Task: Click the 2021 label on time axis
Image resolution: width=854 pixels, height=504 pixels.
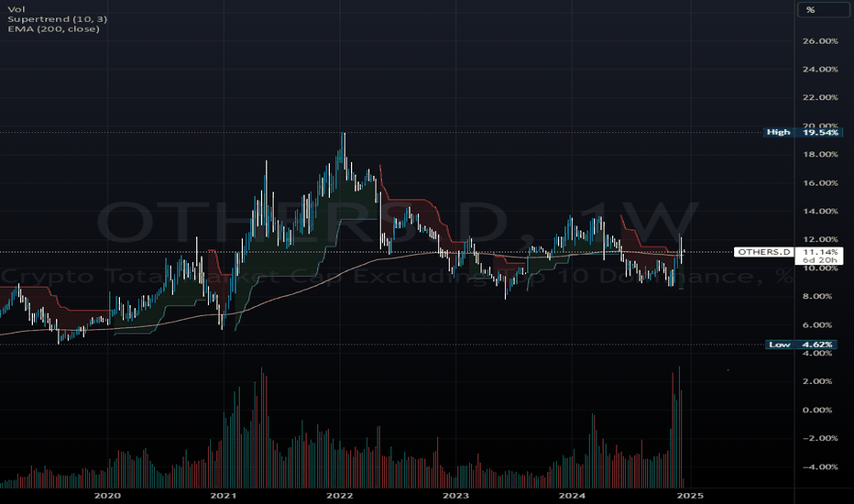Action: 224,496
